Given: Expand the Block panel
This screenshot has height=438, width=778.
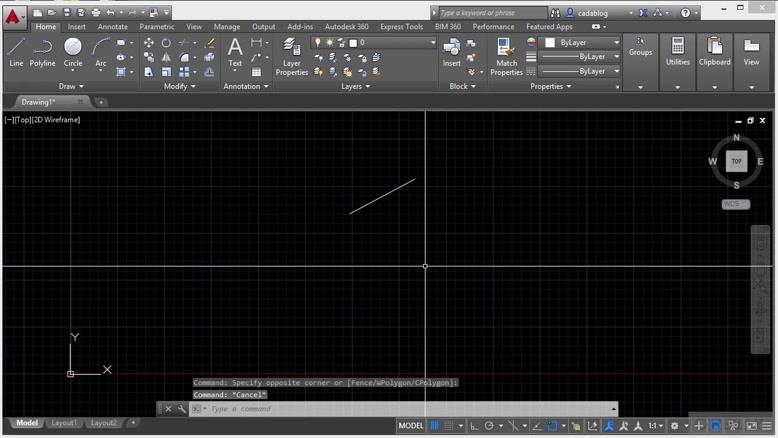Looking at the screenshot, I should point(462,86).
